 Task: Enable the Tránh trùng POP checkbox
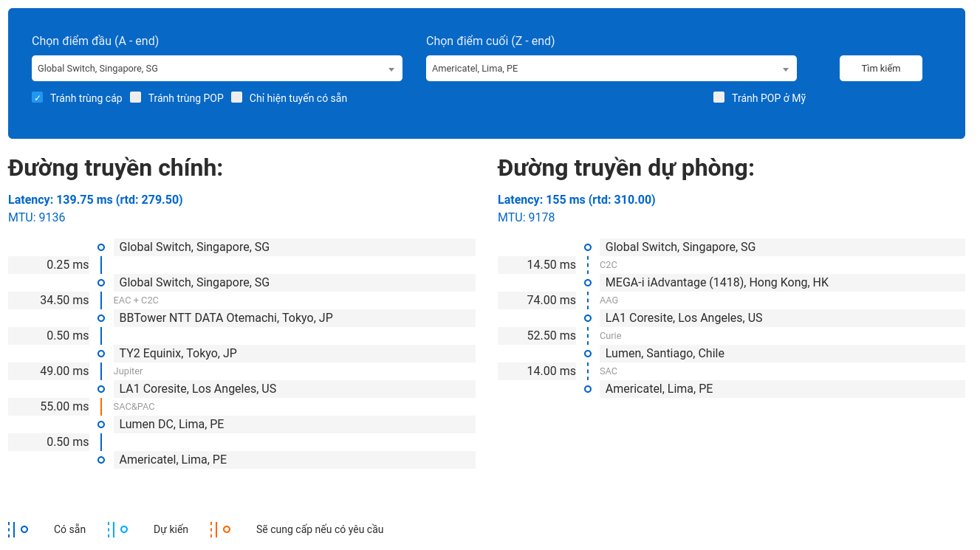(136, 97)
